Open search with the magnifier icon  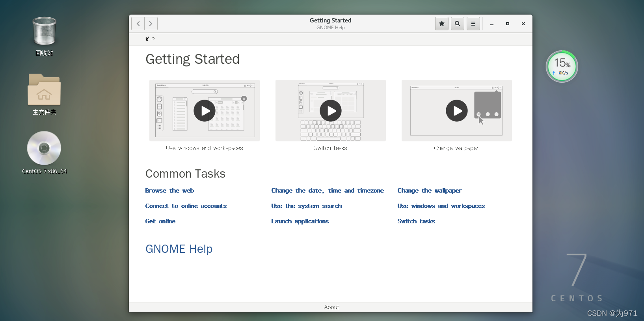[x=458, y=24]
